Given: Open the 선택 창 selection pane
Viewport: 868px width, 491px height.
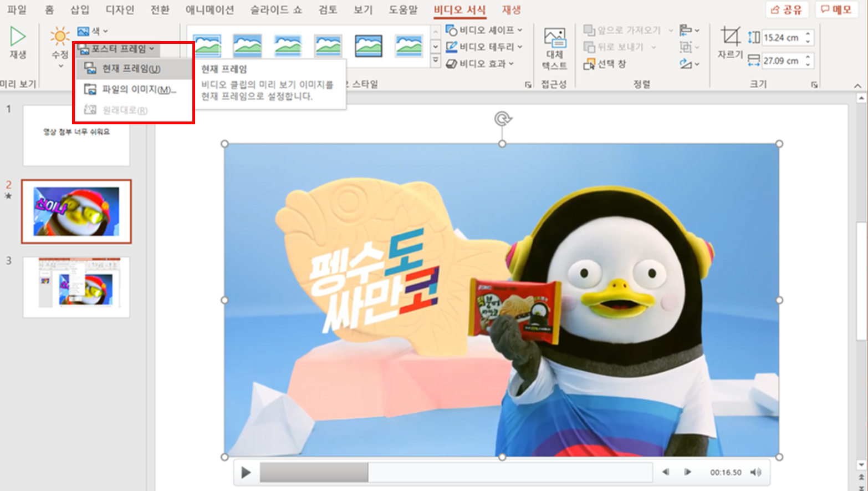Looking at the screenshot, I should [605, 64].
